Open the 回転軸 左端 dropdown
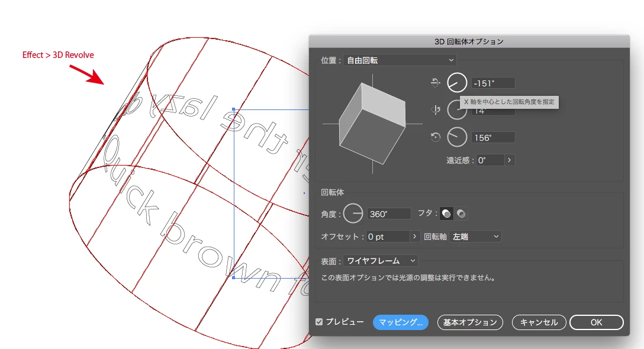This screenshot has height=349, width=644. click(x=475, y=237)
